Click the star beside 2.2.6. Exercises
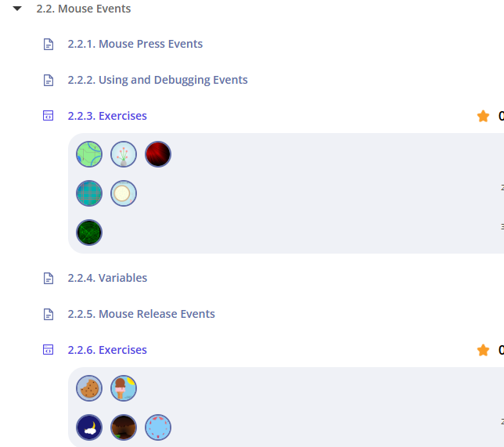Image resolution: width=504 pixels, height=447 pixels. [x=483, y=350]
